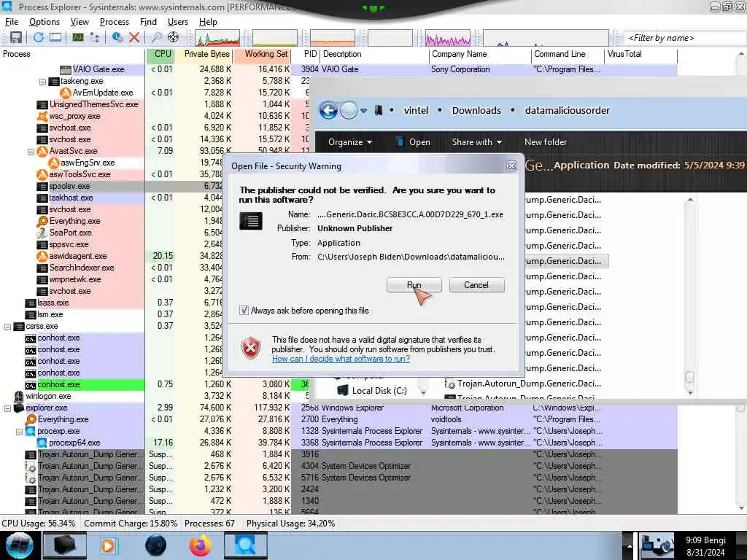The width and height of the screenshot is (747, 560).
Task: Open the Find menu
Action: (x=148, y=22)
